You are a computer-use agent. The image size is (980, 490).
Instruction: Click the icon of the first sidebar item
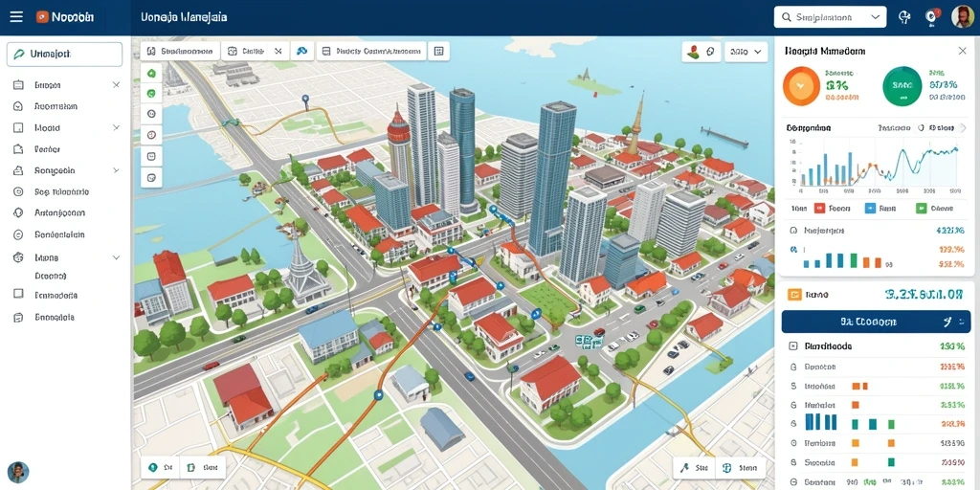point(18,85)
